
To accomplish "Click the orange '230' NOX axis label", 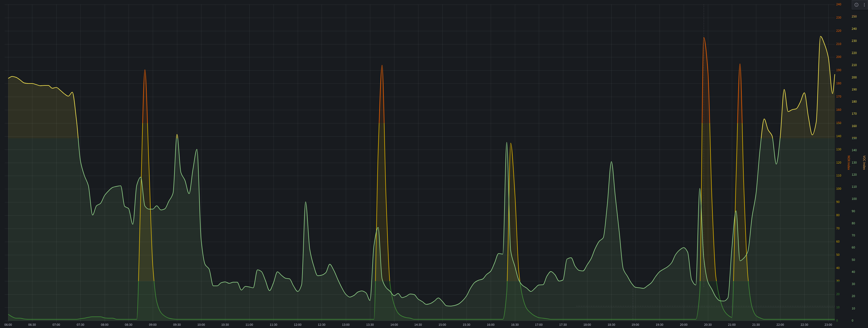I will click(x=838, y=17).
